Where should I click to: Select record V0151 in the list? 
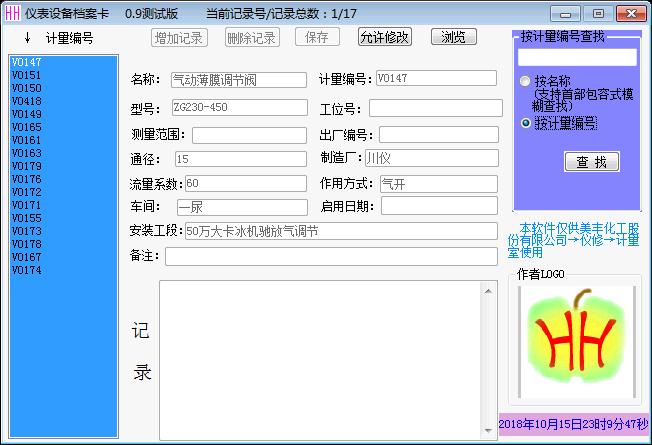(x=63, y=75)
